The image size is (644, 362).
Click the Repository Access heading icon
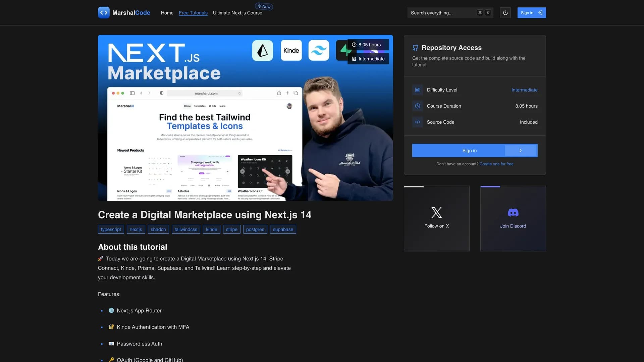415,48
